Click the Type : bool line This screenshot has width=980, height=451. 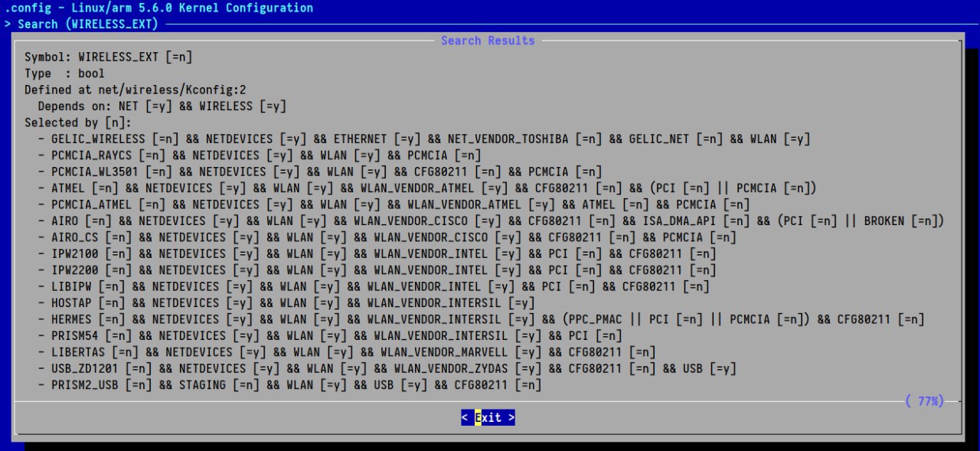click(x=64, y=74)
